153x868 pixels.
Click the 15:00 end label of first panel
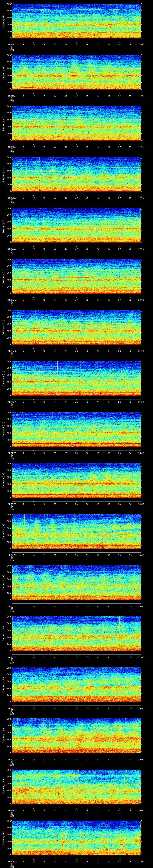[x=141, y=44]
